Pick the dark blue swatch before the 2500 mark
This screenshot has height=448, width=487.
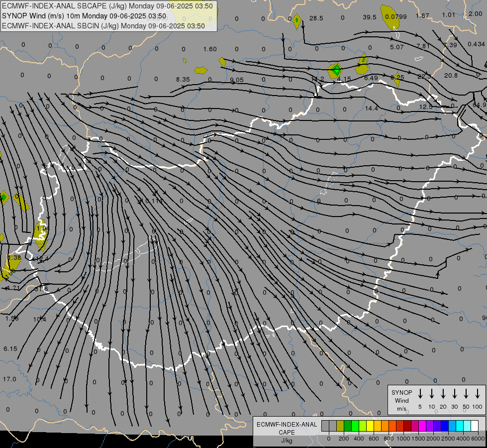[x=445, y=426]
